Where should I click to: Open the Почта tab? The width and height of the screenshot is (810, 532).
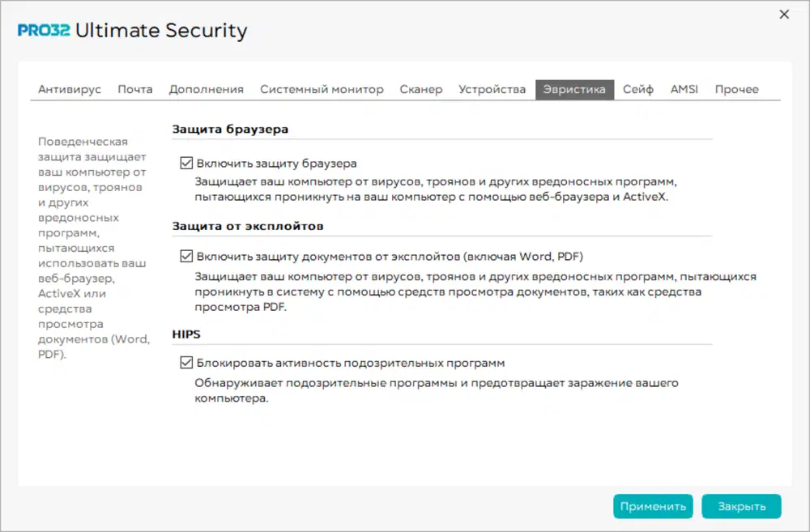[x=134, y=89]
